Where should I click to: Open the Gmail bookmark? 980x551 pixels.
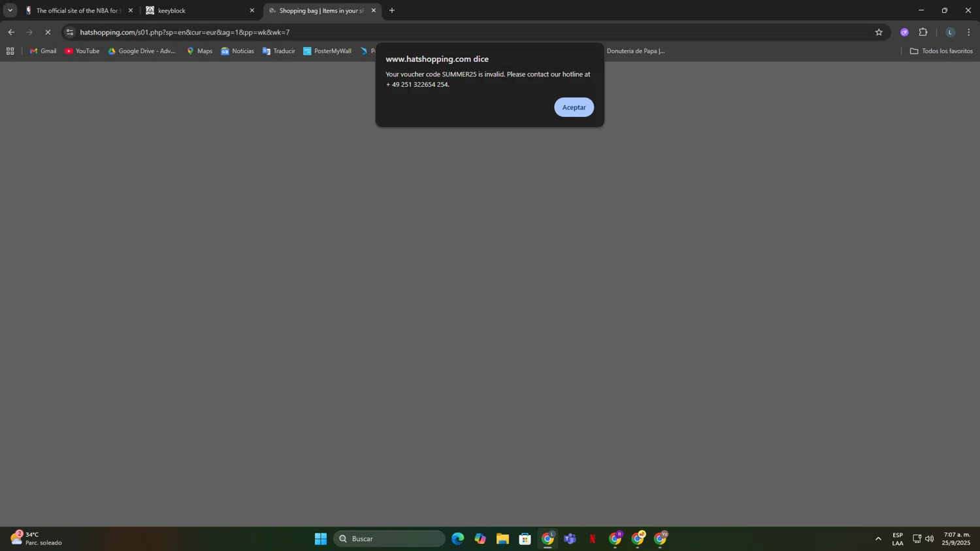[x=43, y=51]
